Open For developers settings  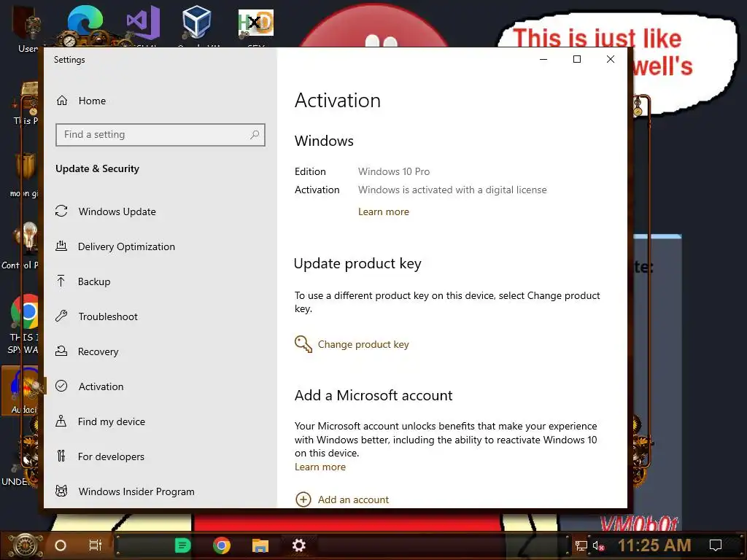tap(111, 456)
